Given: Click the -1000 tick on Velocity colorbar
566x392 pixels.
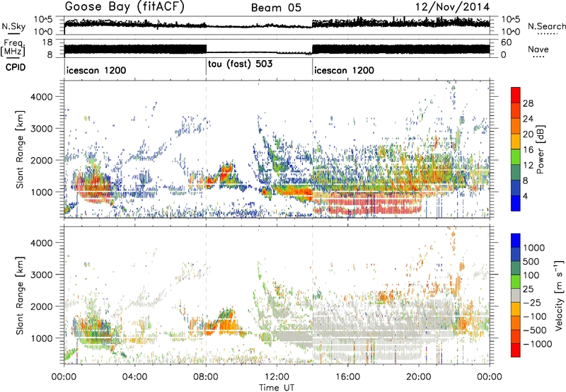Looking at the screenshot, I should 538,344.
